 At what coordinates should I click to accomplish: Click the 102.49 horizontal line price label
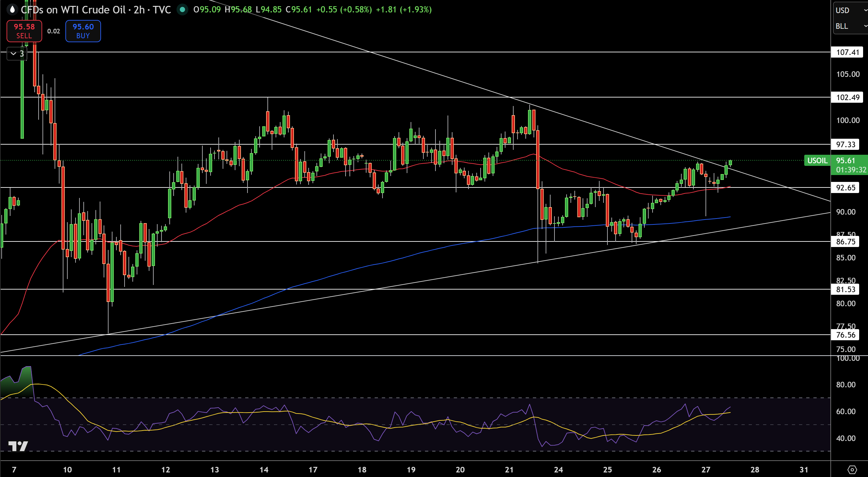point(847,97)
